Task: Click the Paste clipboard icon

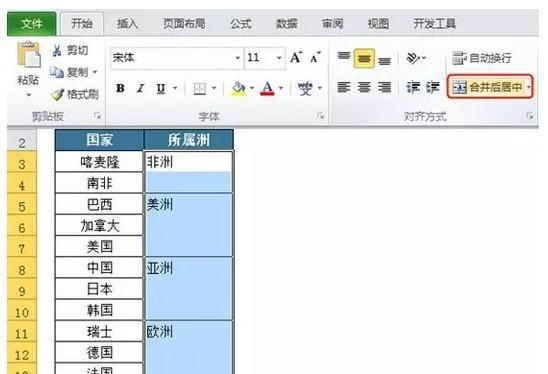Action: 29,54
